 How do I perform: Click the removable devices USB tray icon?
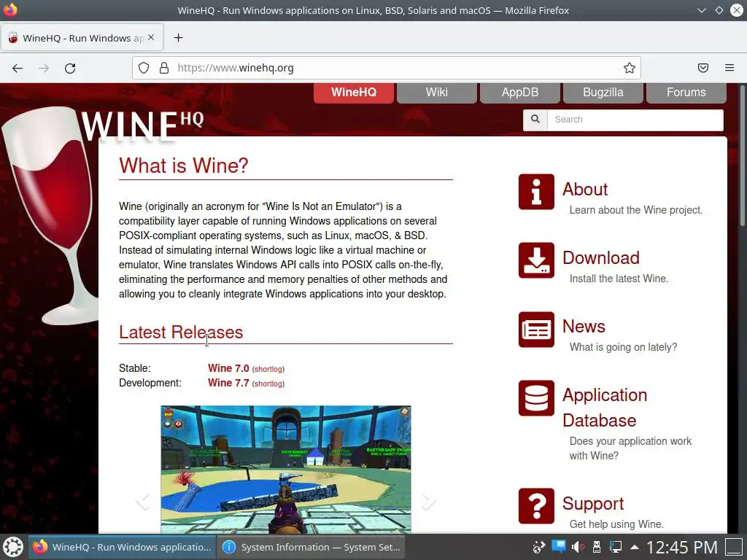(596, 547)
